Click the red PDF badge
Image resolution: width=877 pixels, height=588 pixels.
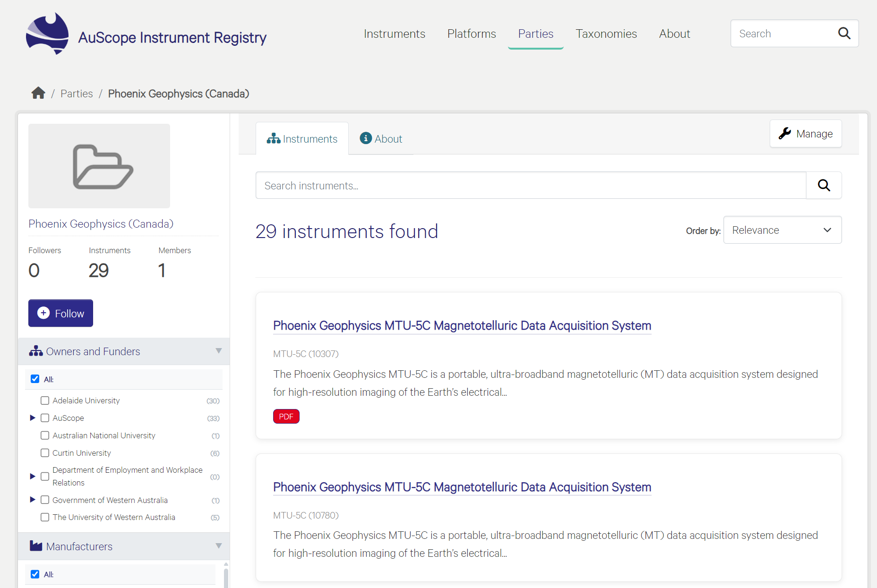click(x=286, y=416)
